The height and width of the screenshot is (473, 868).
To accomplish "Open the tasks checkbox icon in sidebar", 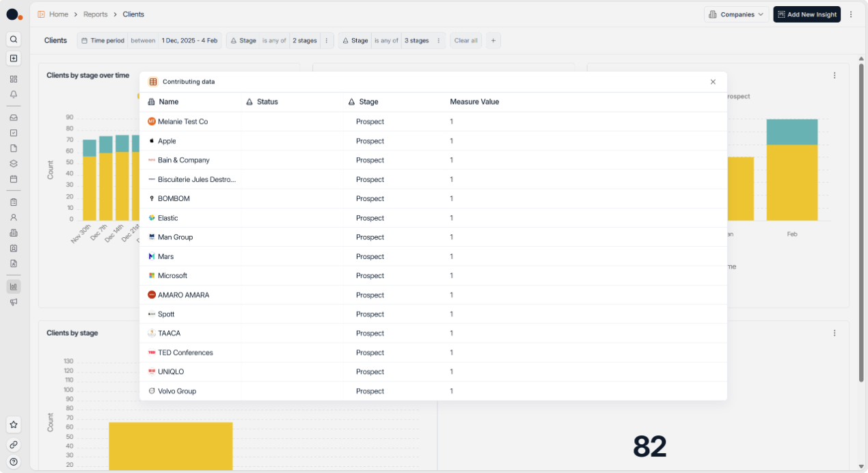I will point(14,133).
